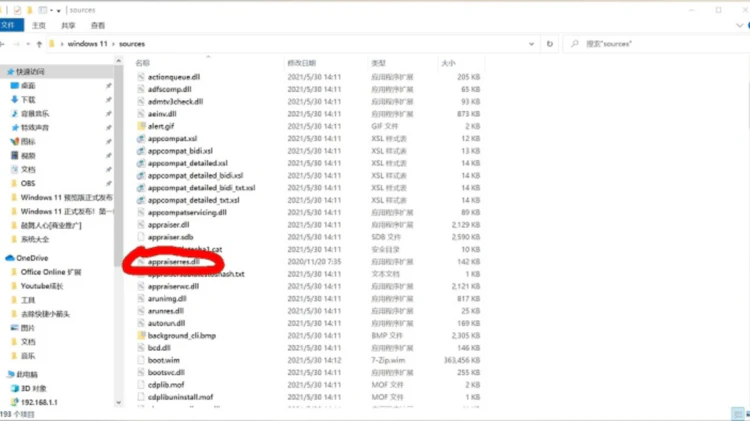Select file cdplibuninstall.mof
Screen dimensions: 750x421
180,397
